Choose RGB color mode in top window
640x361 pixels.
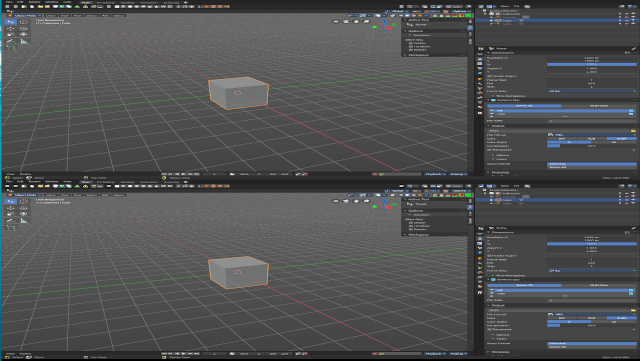pyautogui.click(x=591, y=138)
